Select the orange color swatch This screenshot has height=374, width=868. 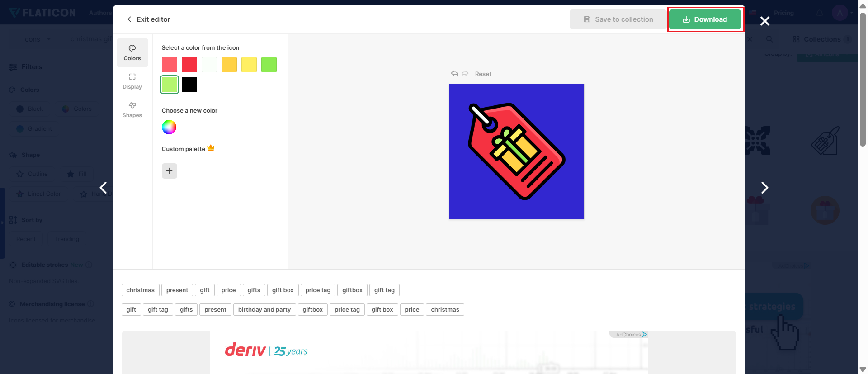[x=229, y=65]
